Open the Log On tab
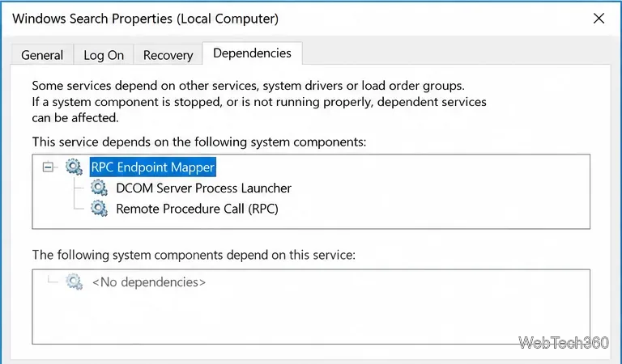 point(104,55)
